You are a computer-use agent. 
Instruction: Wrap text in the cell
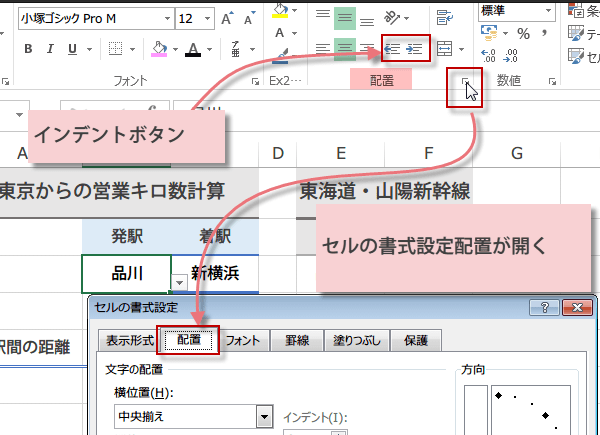pyautogui.click(x=445, y=18)
